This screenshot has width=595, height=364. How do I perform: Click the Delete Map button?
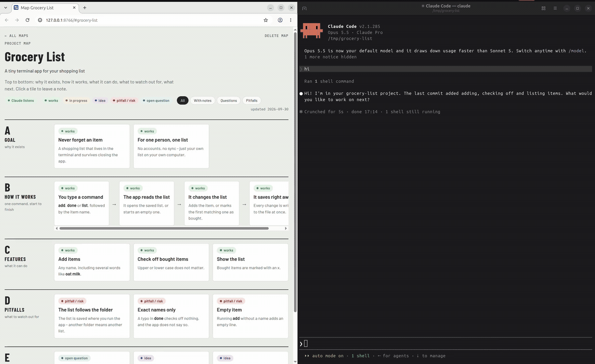pos(277,36)
